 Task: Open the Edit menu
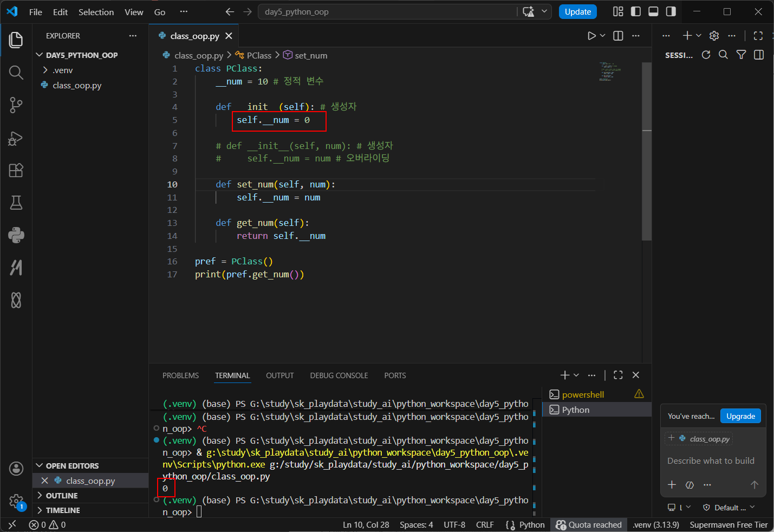coord(60,12)
